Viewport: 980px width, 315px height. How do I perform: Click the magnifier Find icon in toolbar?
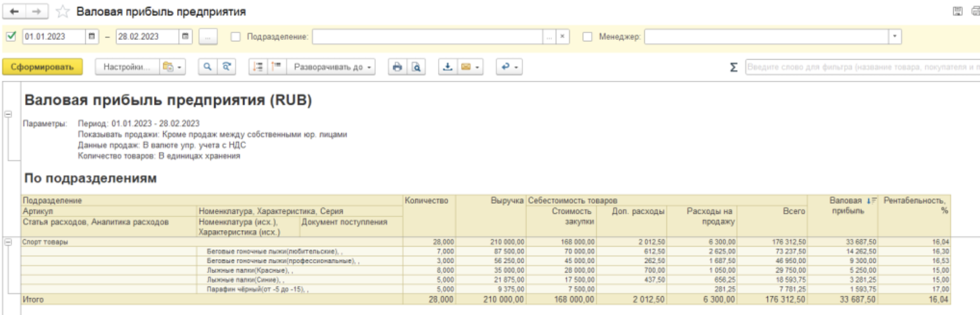coord(207,67)
